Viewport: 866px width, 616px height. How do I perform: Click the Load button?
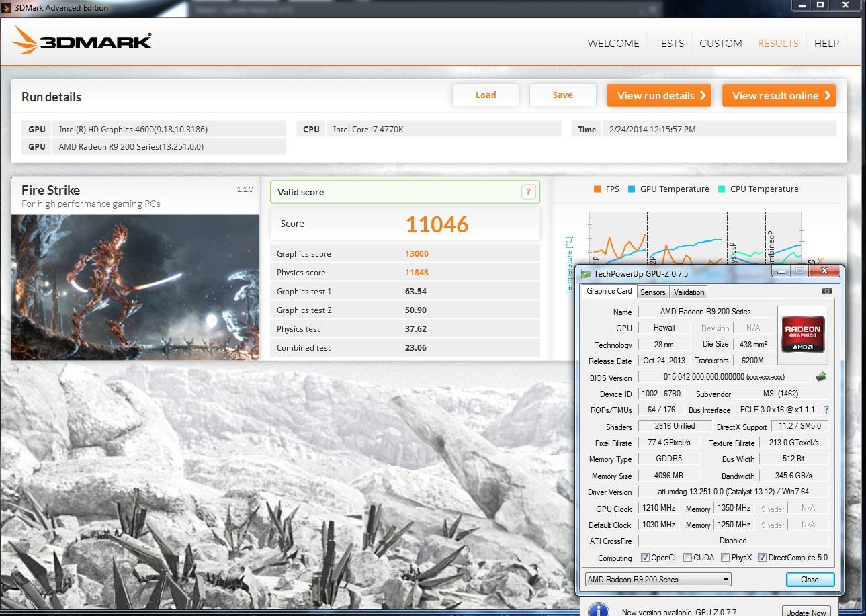tap(486, 95)
